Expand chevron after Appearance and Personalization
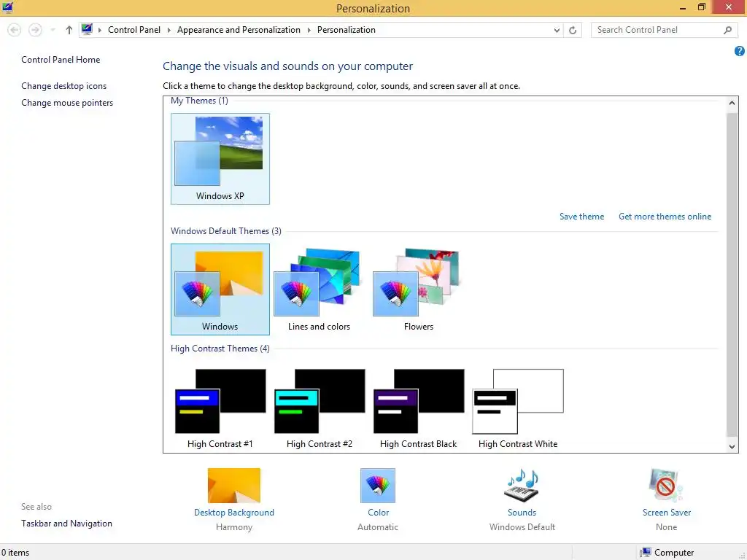The width and height of the screenshot is (747, 560). pos(309,30)
